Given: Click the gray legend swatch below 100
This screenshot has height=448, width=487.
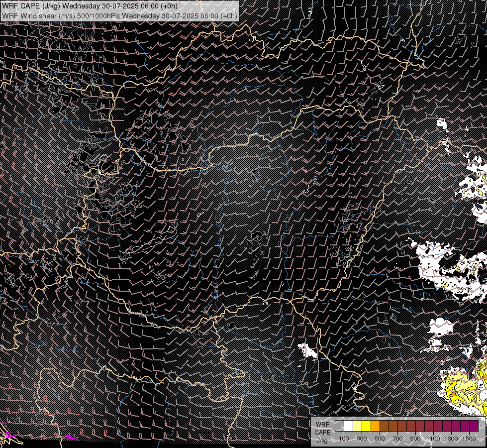Looking at the screenshot, I should point(339,426).
